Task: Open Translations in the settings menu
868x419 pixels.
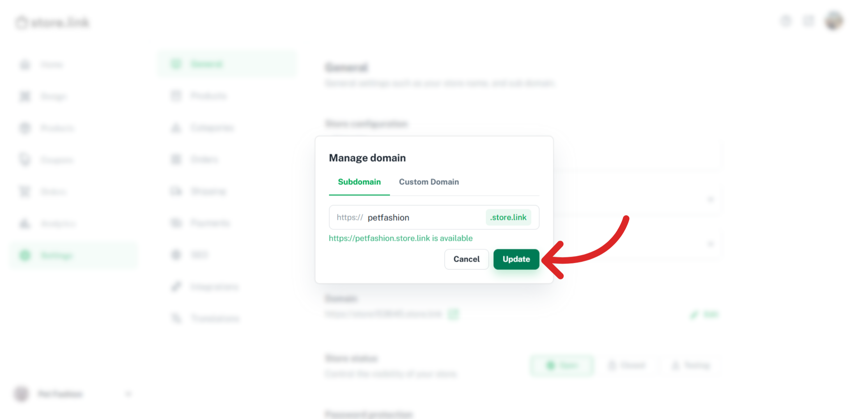Action: point(215,318)
